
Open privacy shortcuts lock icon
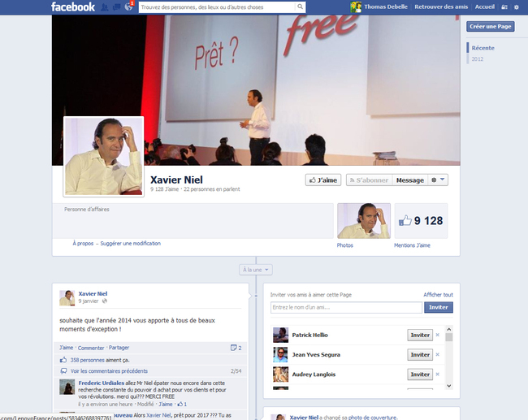504,7
